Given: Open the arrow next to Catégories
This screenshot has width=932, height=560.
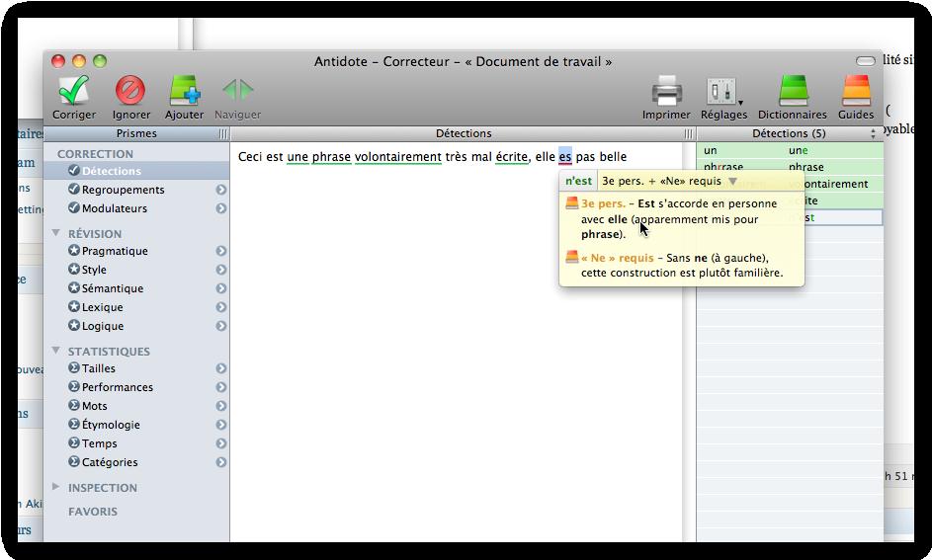Looking at the screenshot, I should [x=221, y=462].
